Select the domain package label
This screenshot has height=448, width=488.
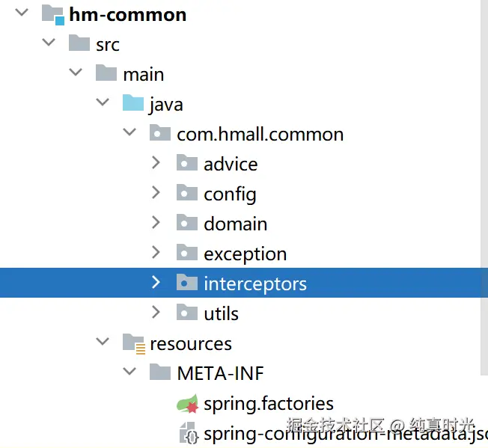pos(235,224)
